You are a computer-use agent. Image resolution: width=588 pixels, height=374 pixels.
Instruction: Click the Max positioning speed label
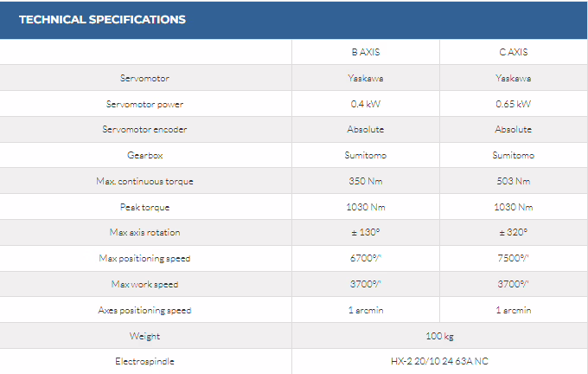144,258
